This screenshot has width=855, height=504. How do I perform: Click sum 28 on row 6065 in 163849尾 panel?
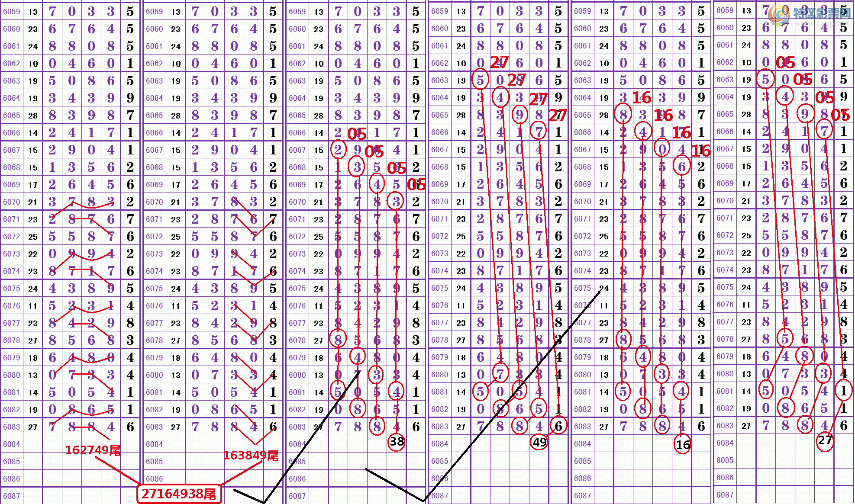[x=176, y=116]
